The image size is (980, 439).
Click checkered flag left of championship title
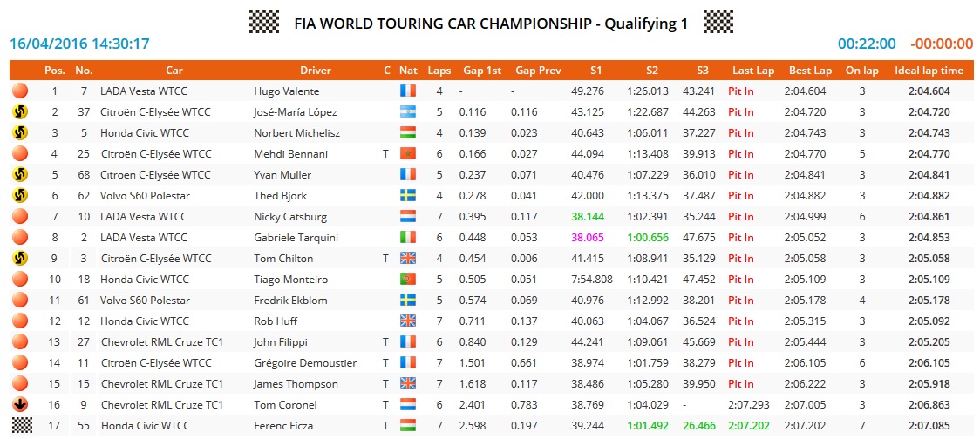264,22
